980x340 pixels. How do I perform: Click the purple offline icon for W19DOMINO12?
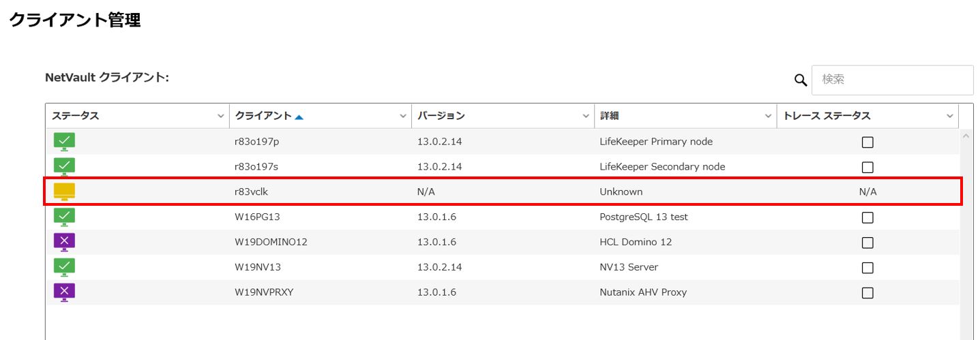coord(64,242)
